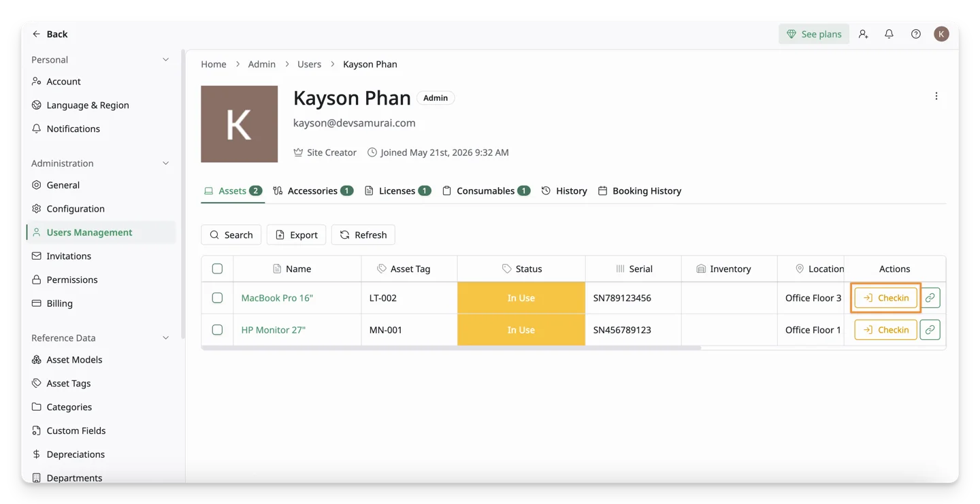Click the back arrow icon
Viewport: 980px width, 504px height.
point(36,34)
